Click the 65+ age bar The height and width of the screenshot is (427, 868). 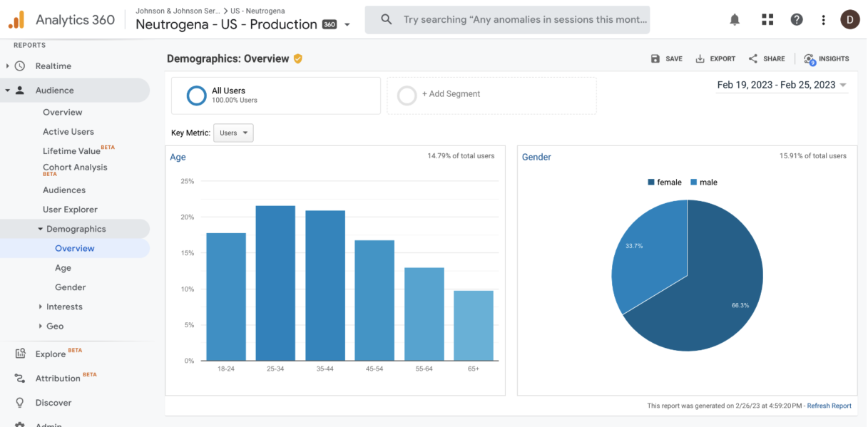474,326
